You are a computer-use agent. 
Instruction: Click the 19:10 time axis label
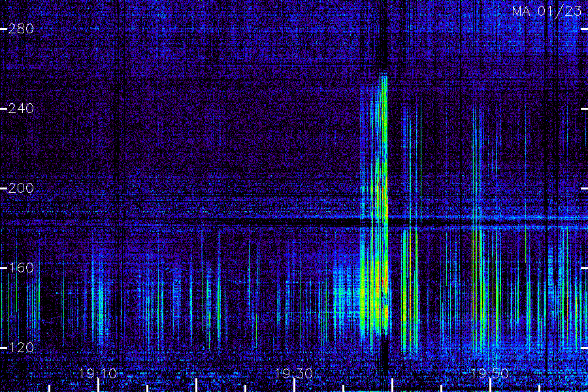coord(98,374)
